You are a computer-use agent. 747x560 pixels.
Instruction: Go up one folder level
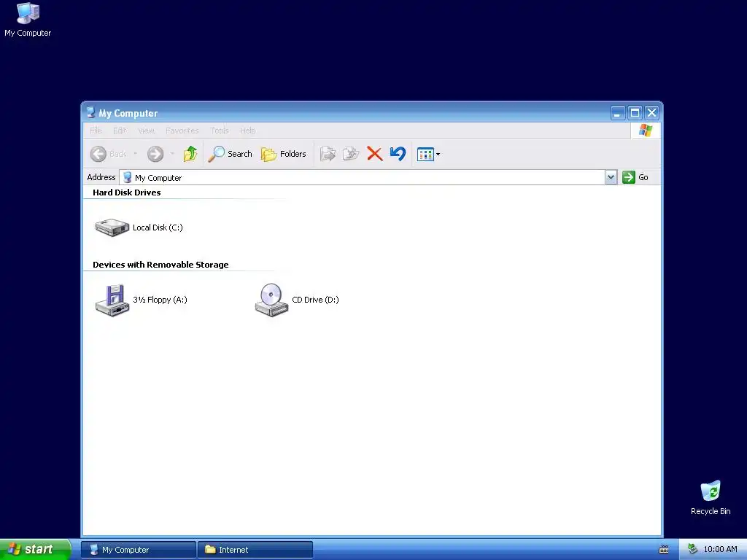pyautogui.click(x=190, y=154)
